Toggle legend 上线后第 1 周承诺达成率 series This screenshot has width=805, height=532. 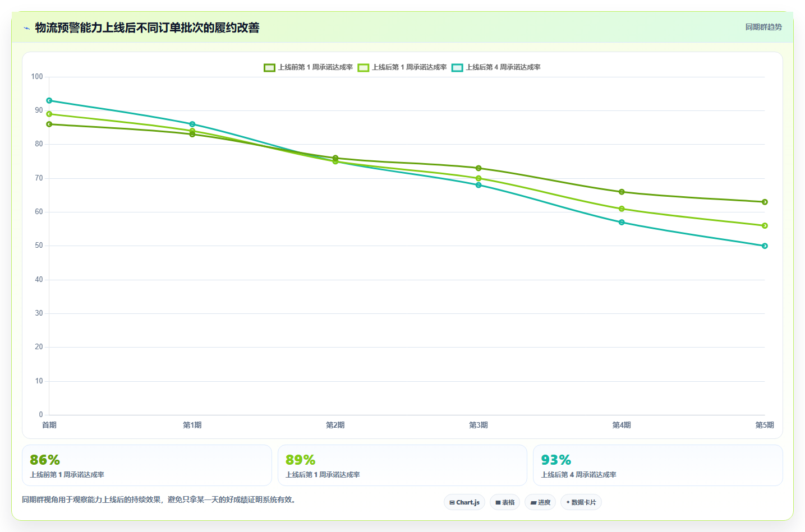click(402, 67)
